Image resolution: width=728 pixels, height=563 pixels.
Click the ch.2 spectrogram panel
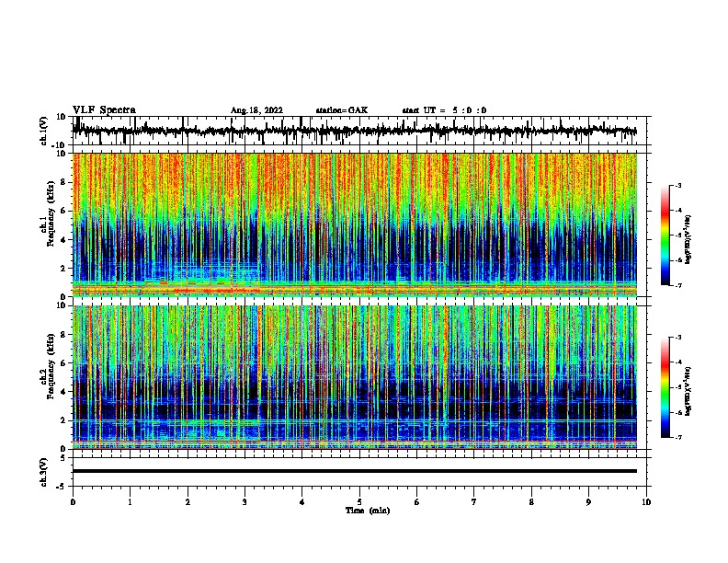coord(355,377)
